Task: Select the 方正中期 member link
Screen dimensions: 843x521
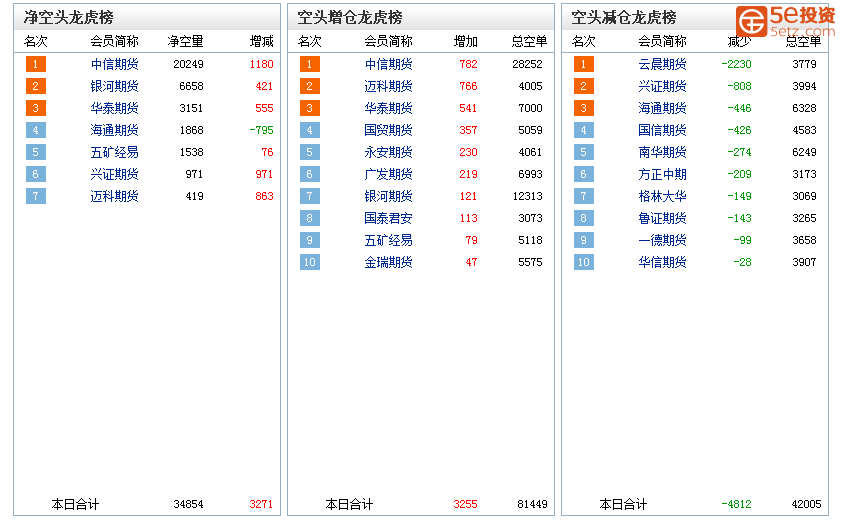Action: tap(663, 175)
